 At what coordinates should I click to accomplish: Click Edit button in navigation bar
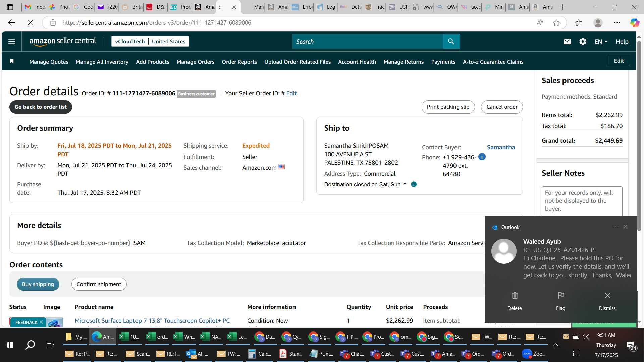pos(619,61)
